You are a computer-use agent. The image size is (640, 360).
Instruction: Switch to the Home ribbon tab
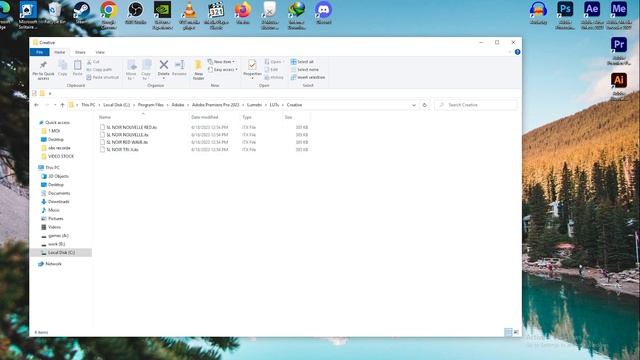pos(60,52)
